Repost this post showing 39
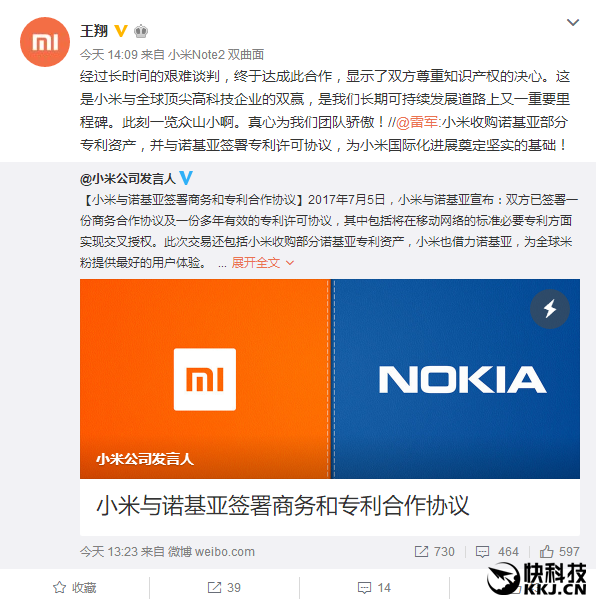Screen dimensions: 596x605 coord(224,588)
